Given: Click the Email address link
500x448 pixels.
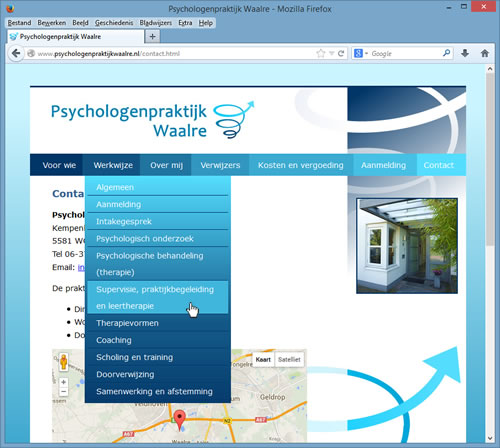Looking at the screenshot, I should 81,267.
